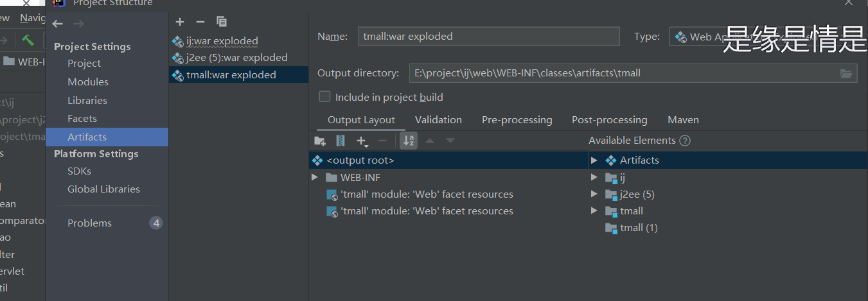Expand the j2ee (5) available element

594,194
